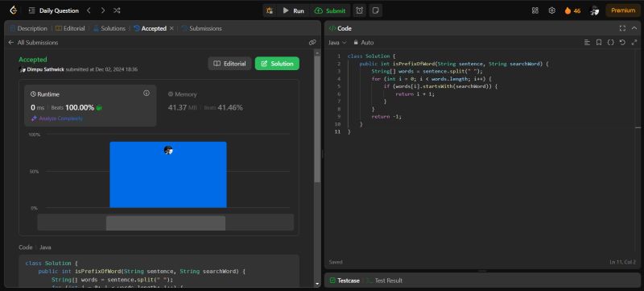Image resolution: width=644 pixels, height=291 pixels.
Task: Submit the solution
Action: point(330,10)
